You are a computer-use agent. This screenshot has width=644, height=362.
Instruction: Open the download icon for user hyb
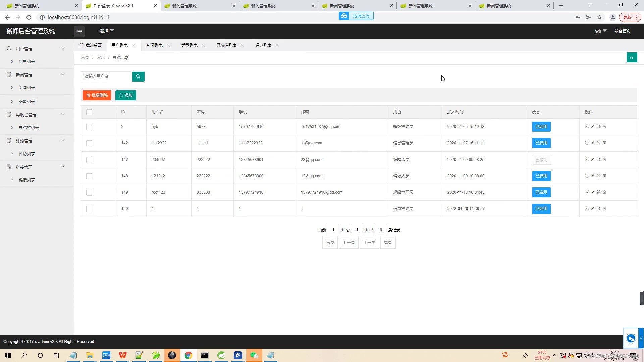tap(587, 126)
